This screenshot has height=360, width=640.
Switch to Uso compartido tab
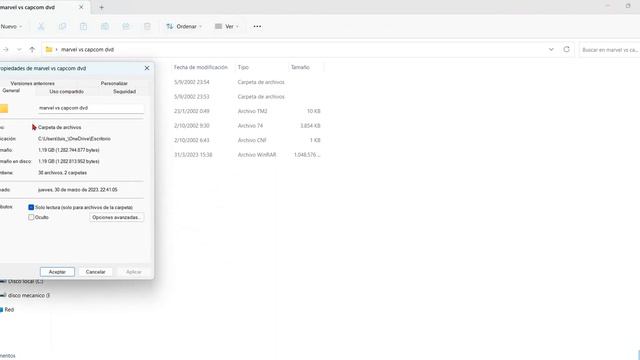click(67, 91)
